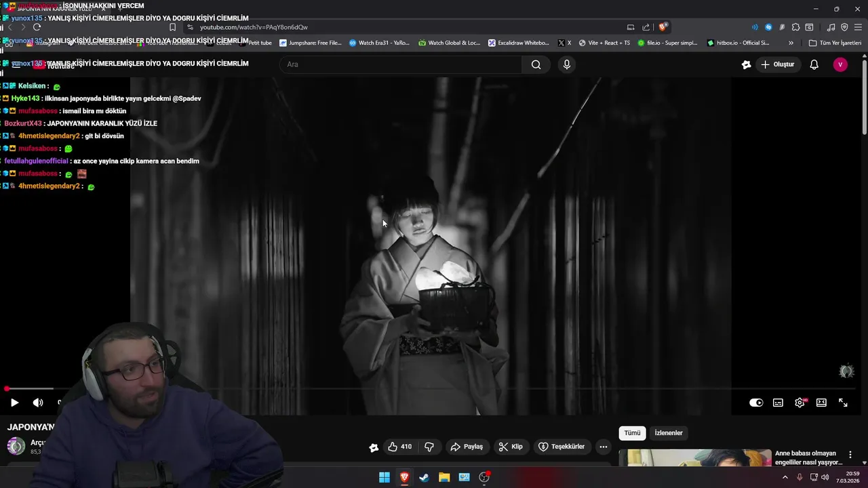Open File Explorer from taskbar
This screenshot has height=488, width=868.
(x=444, y=477)
